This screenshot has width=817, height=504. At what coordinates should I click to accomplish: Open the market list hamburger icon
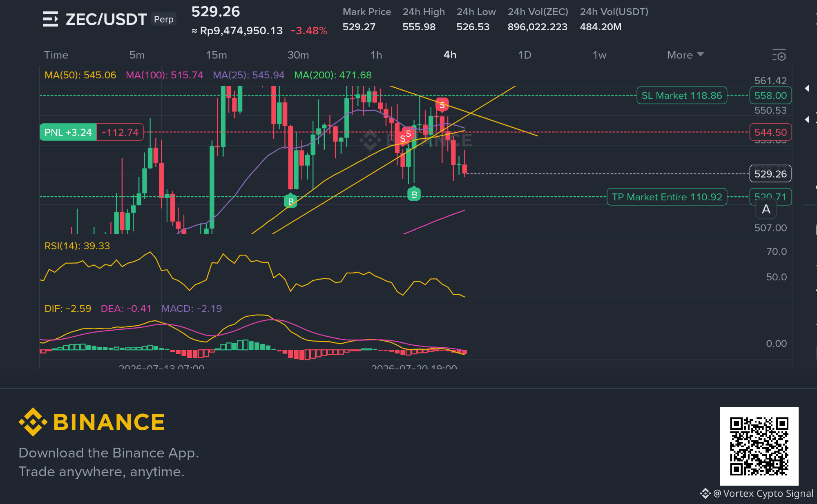click(x=50, y=19)
